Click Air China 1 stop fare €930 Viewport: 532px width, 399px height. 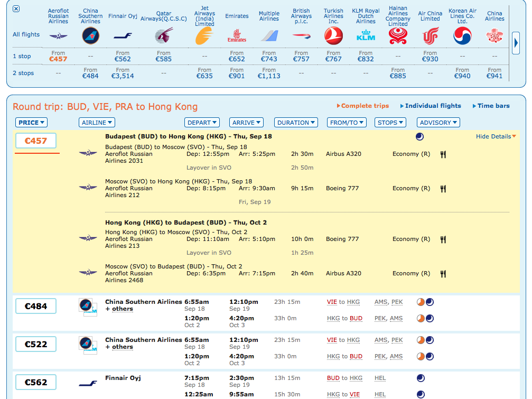[x=430, y=59]
